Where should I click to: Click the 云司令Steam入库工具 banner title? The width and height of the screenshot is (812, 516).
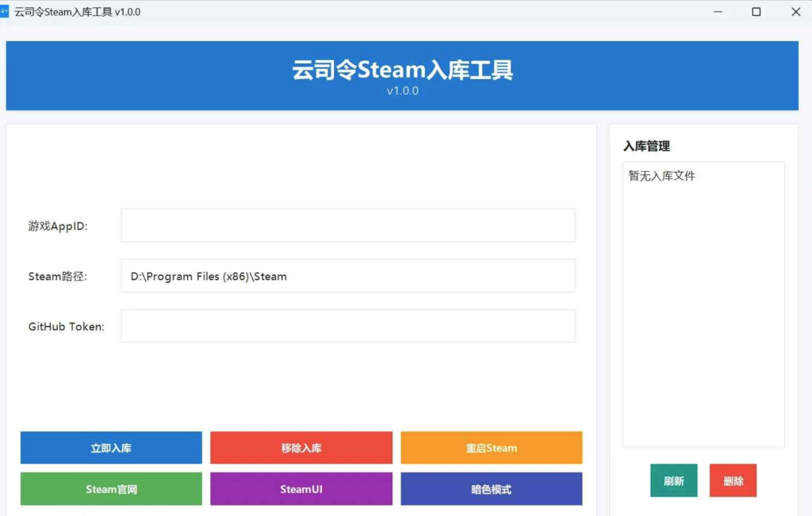pos(402,70)
